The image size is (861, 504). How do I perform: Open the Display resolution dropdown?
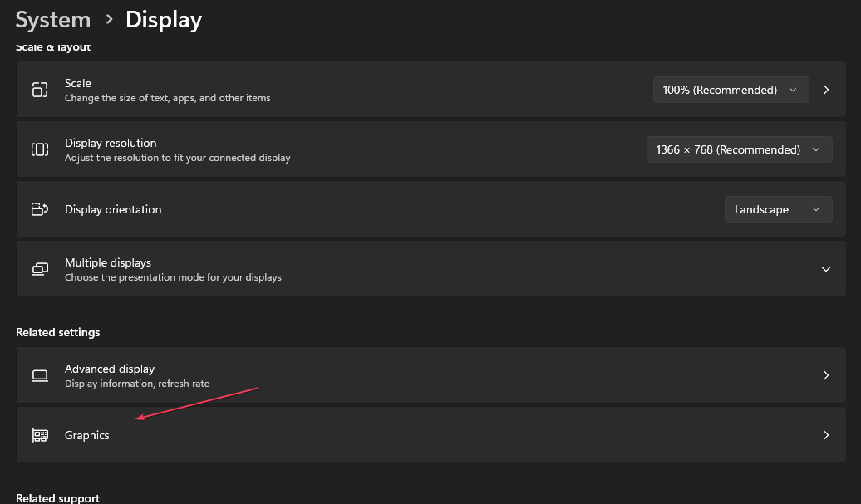(739, 149)
